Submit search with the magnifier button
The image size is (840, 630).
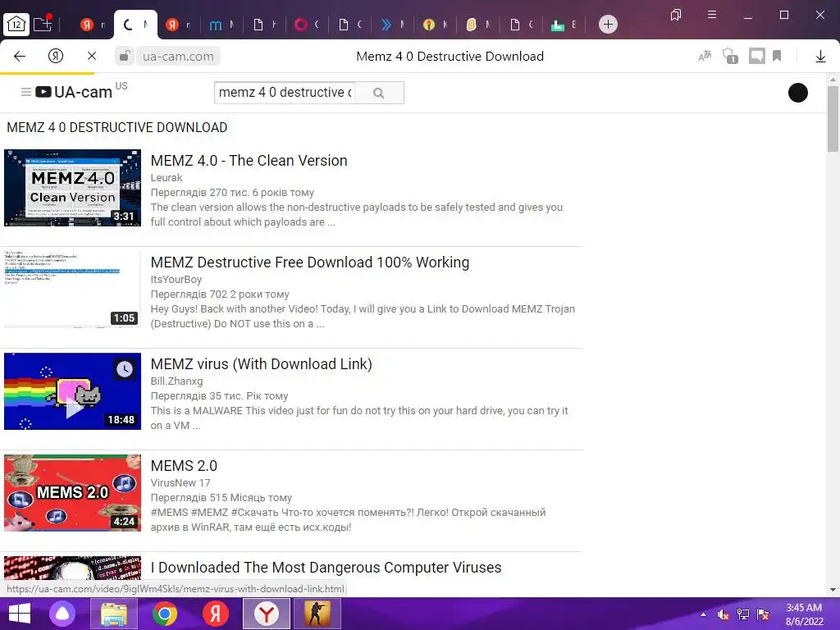pyautogui.click(x=379, y=93)
